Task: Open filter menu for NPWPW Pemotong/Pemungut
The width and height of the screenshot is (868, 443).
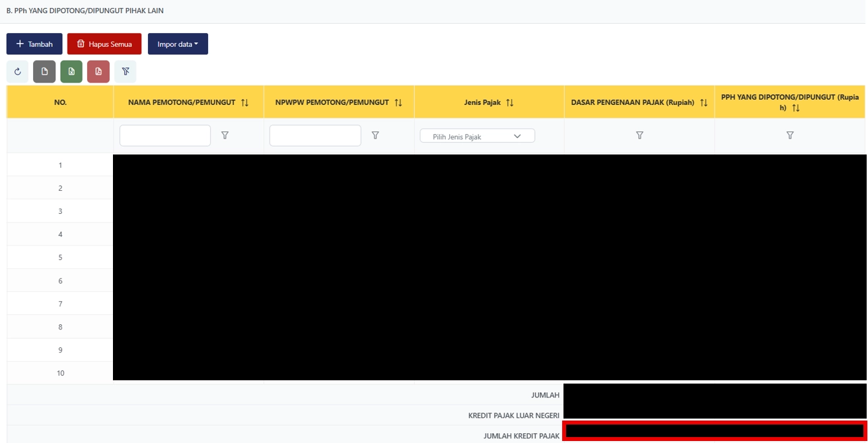Action: click(x=375, y=135)
